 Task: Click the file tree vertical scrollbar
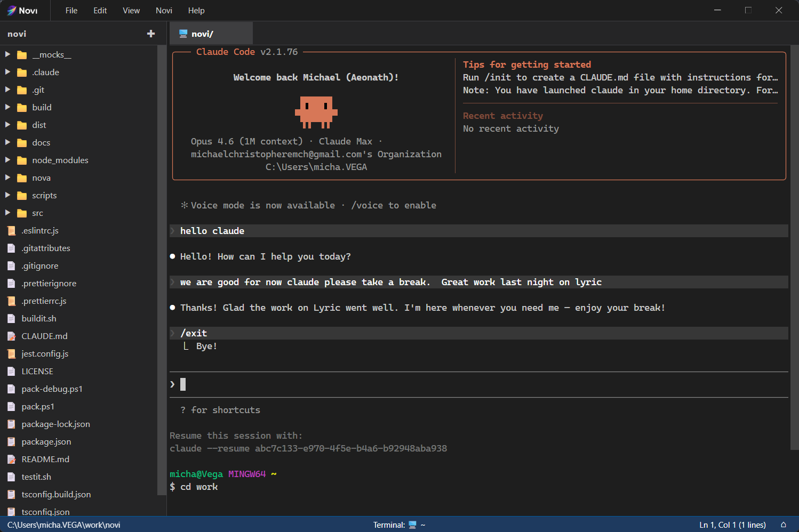pyautogui.click(x=162, y=267)
